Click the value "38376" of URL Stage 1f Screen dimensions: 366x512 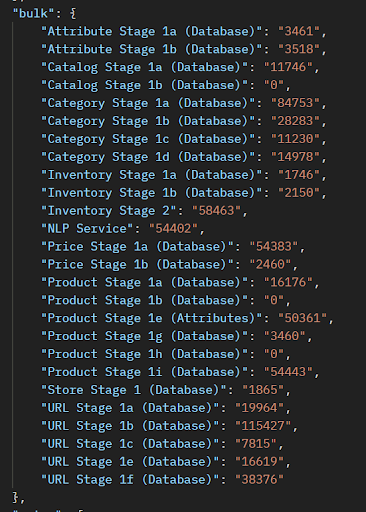(260, 480)
